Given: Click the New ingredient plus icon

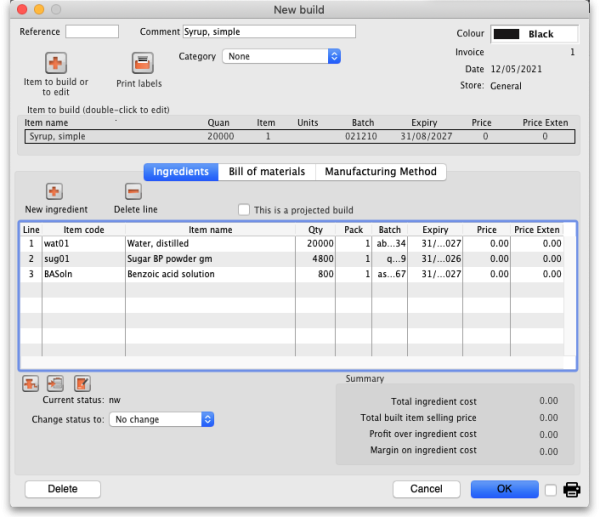Looking at the screenshot, I should (x=55, y=192).
